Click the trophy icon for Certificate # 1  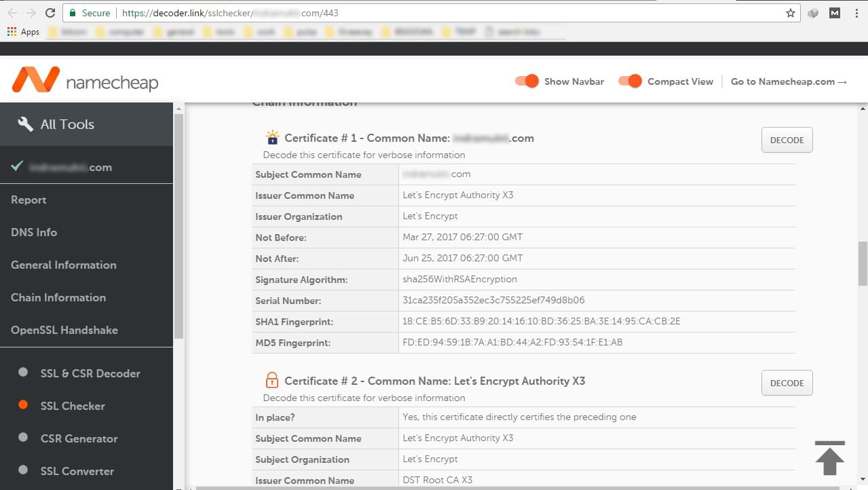point(272,136)
